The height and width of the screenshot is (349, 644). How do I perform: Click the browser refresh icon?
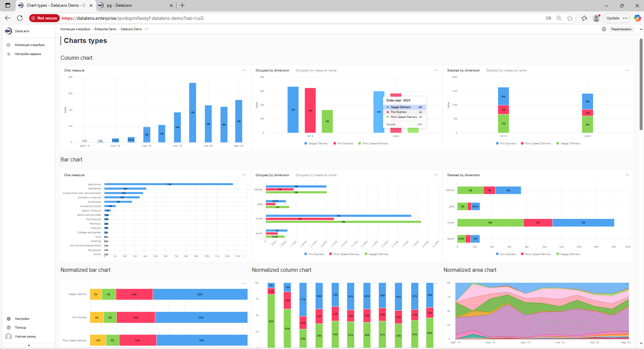pos(20,18)
